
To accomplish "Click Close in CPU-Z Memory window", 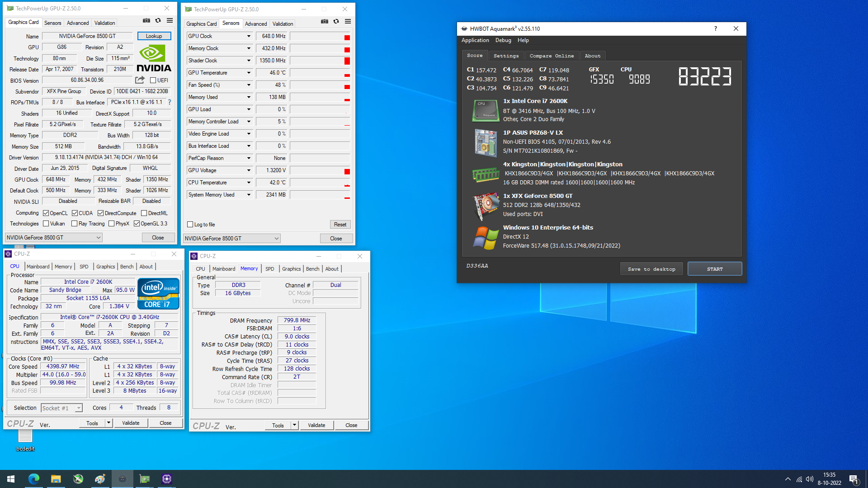I will [x=351, y=425].
